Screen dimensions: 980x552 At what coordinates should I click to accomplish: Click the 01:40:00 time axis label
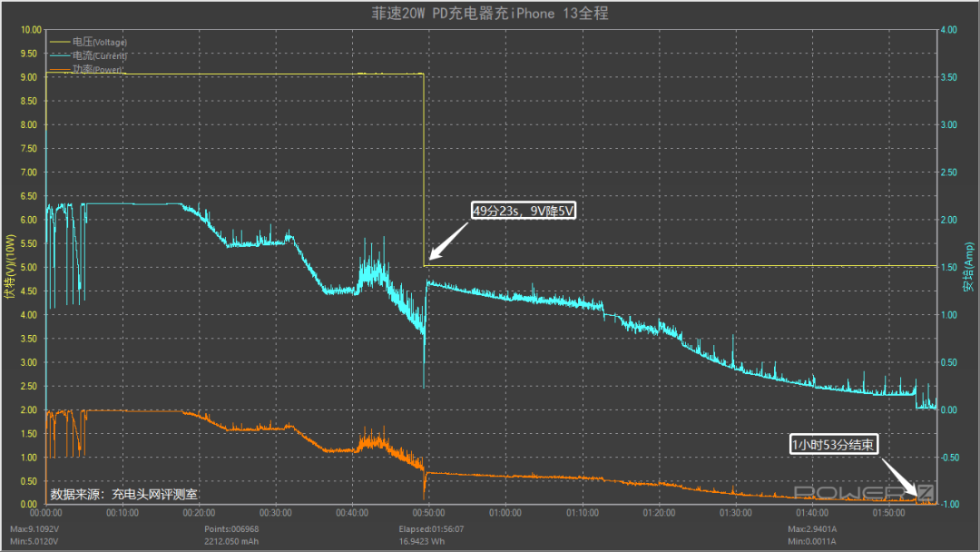812,513
